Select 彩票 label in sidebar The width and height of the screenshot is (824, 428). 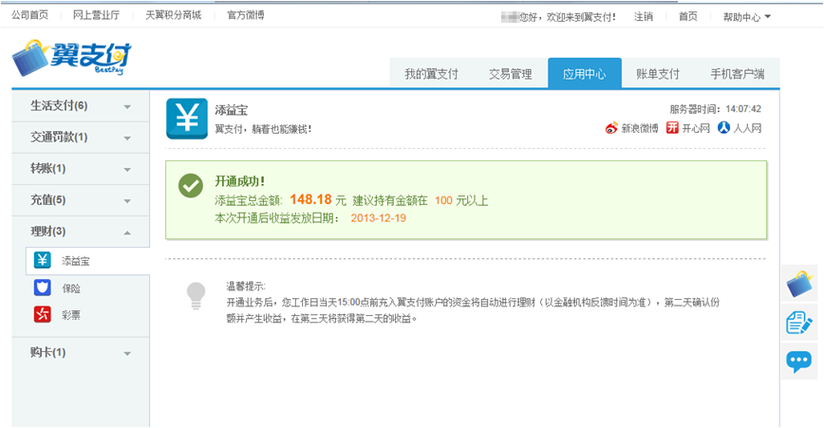pyautogui.click(x=71, y=315)
